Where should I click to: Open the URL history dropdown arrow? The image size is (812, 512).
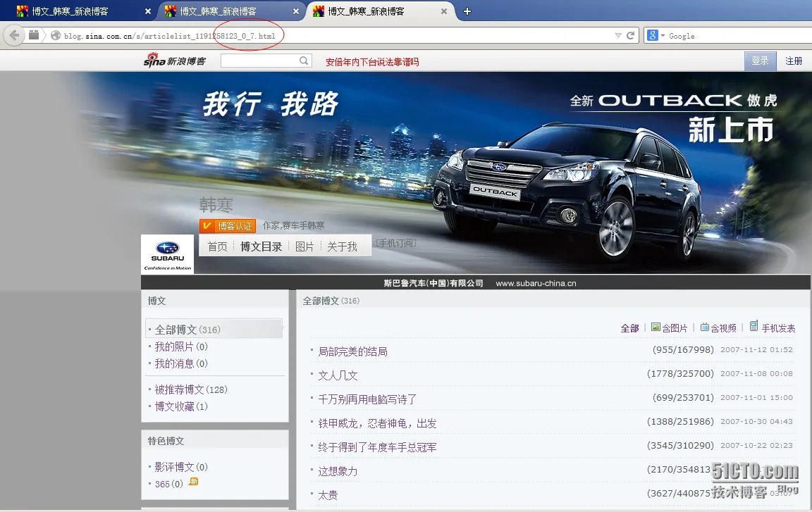(617, 36)
